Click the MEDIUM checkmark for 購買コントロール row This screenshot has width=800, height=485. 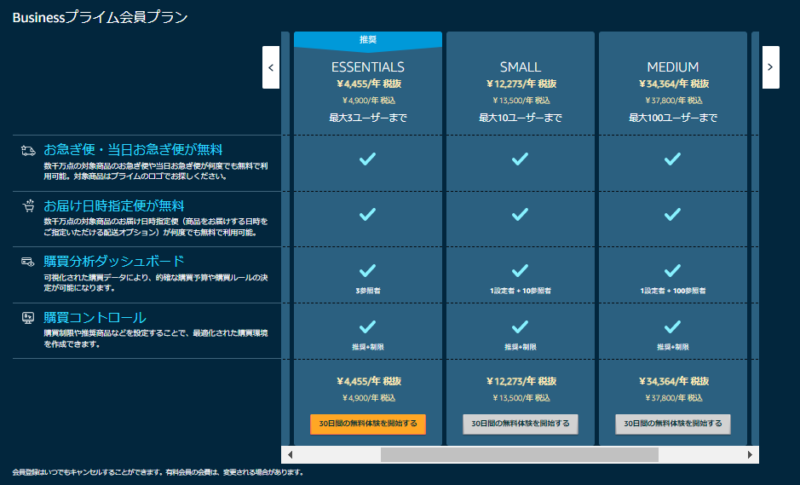672,326
